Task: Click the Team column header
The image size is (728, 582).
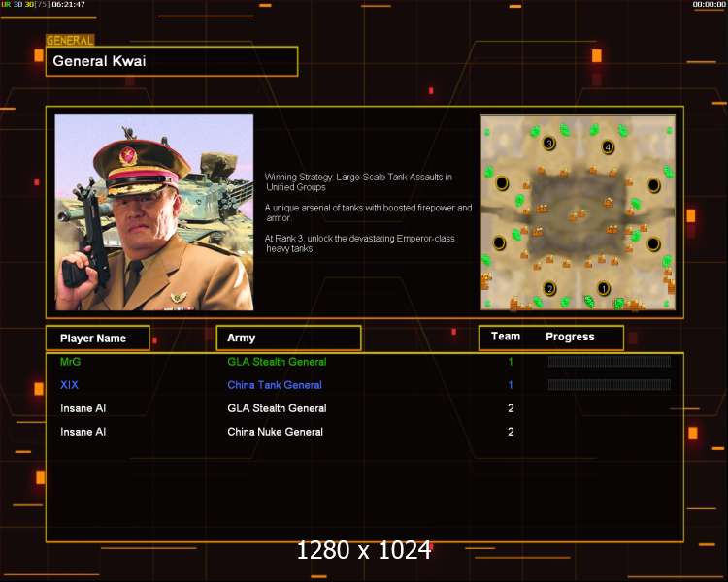Action: pyautogui.click(x=506, y=337)
